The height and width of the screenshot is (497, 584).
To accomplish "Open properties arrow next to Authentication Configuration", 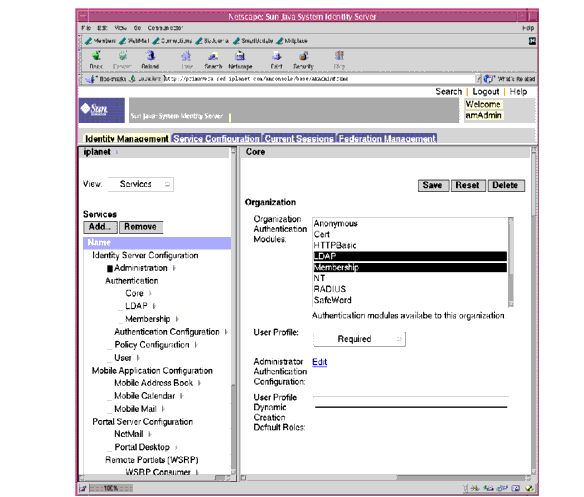I will (x=226, y=332).
